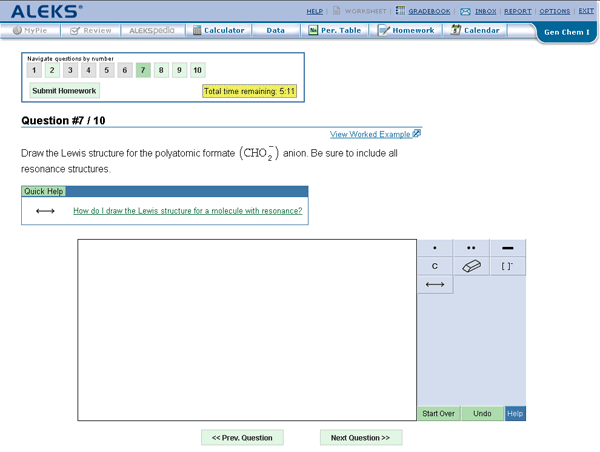Select the single electron dot tool
This screenshot has width=600, height=452.
(435, 248)
